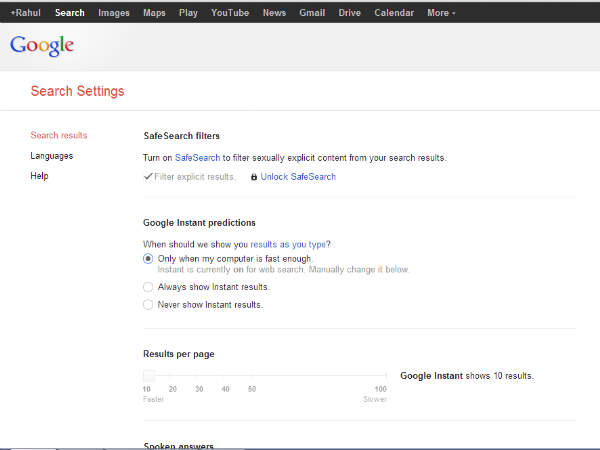Expand the More dropdown in the top bar

[441, 13]
